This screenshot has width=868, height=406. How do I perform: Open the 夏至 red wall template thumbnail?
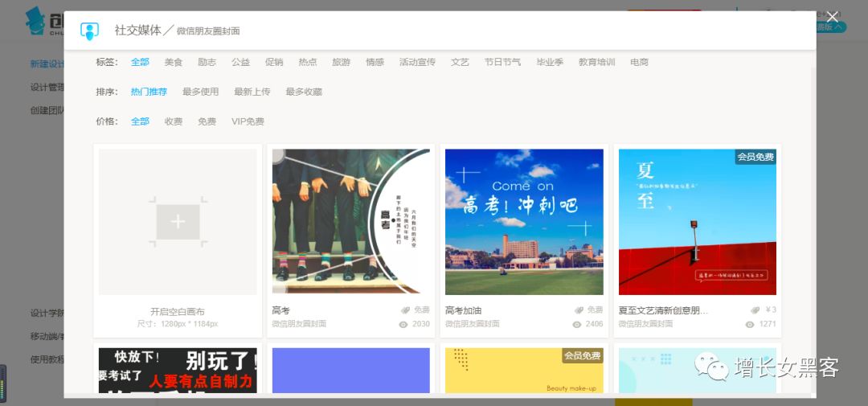tap(698, 222)
